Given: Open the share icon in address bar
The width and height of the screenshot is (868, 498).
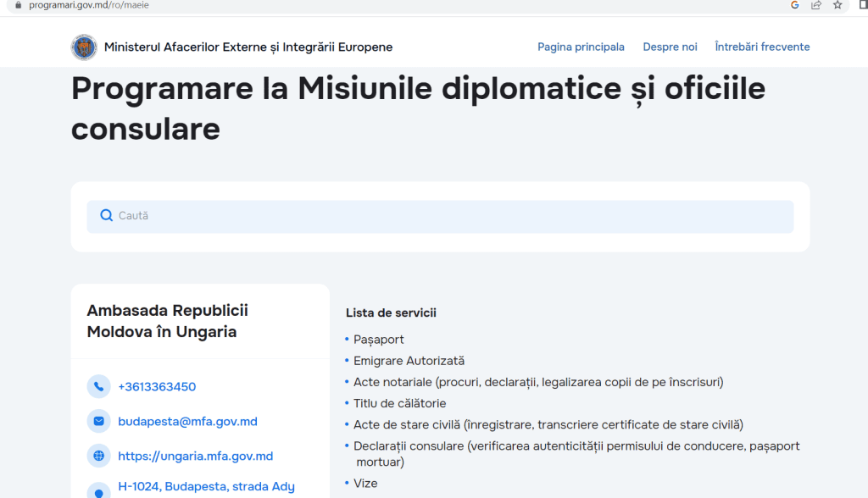Looking at the screenshot, I should point(816,5).
